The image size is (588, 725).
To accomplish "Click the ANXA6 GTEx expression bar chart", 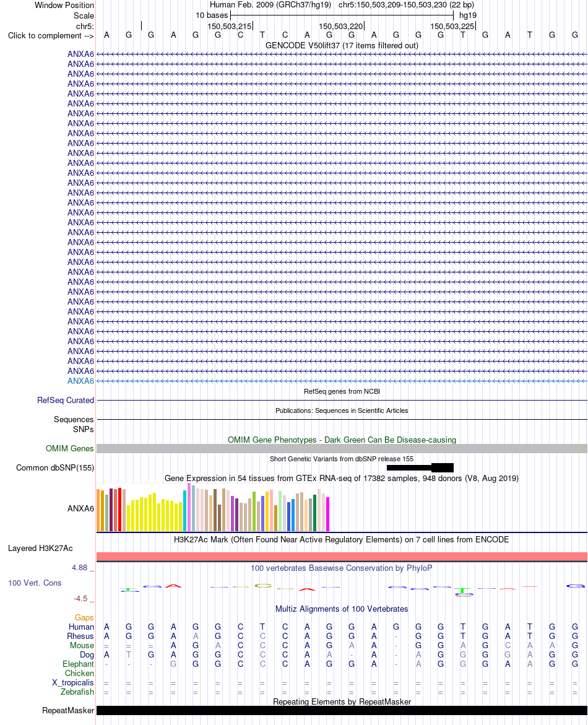I will click(213, 508).
